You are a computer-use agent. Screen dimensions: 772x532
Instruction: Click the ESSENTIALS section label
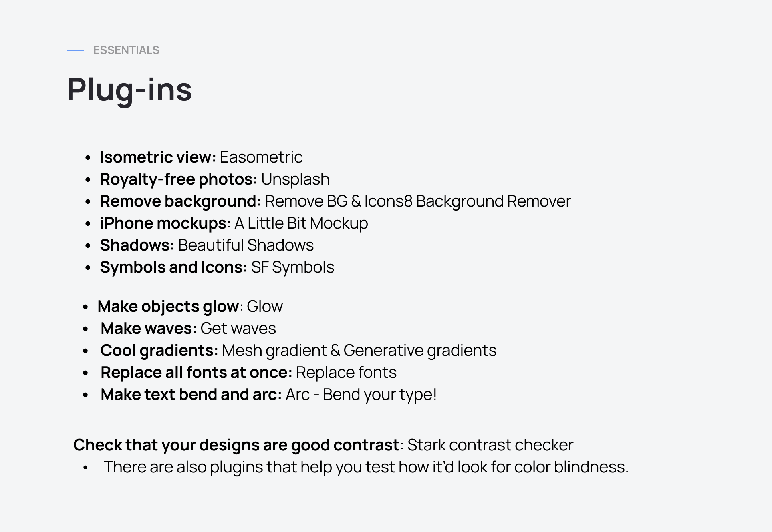click(x=126, y=50)
